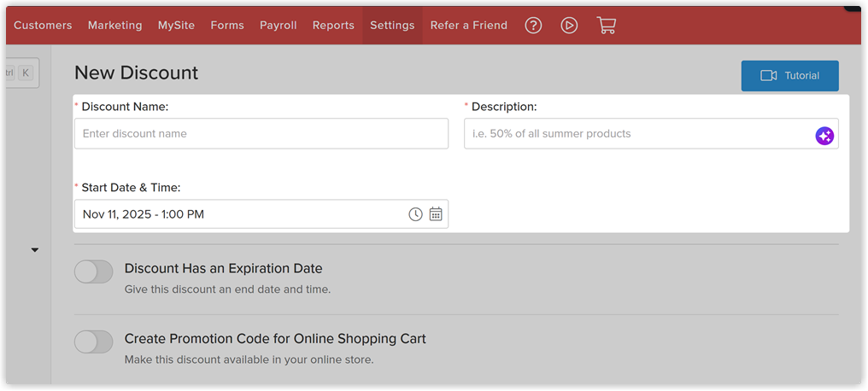Open the MySite menu
This screenshot has width=868, height=391.
176,26
